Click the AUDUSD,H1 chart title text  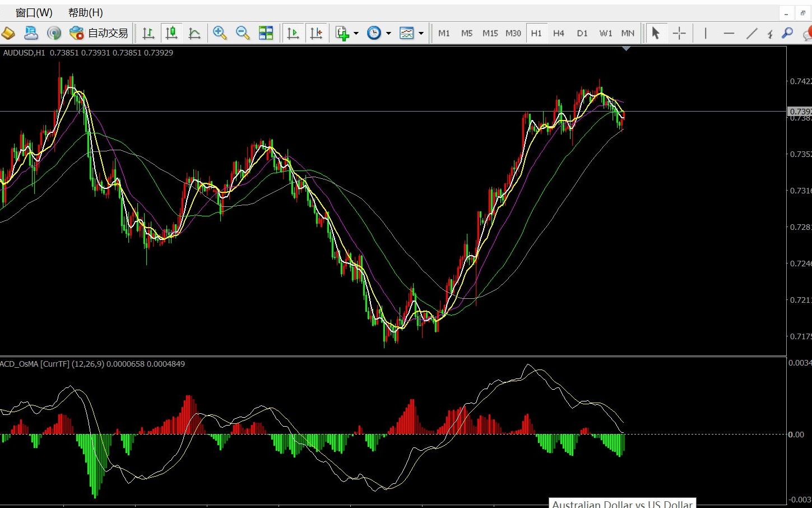(24, 53)
